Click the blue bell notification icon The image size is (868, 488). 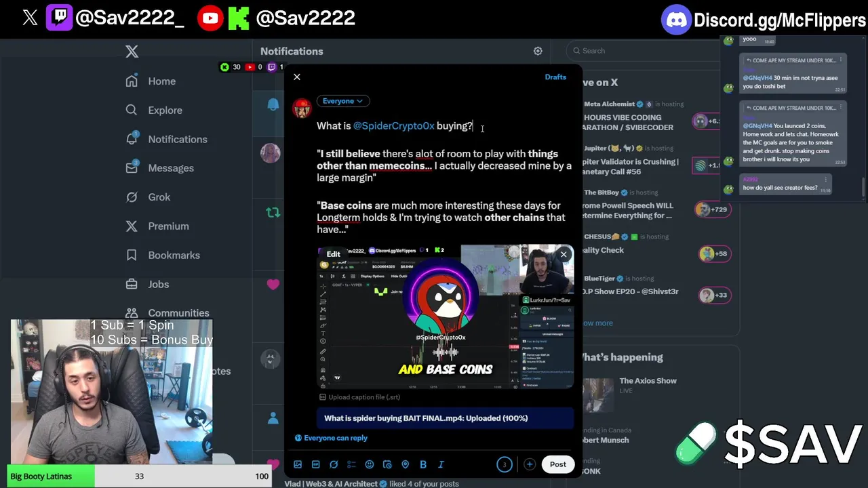[273, 104]
